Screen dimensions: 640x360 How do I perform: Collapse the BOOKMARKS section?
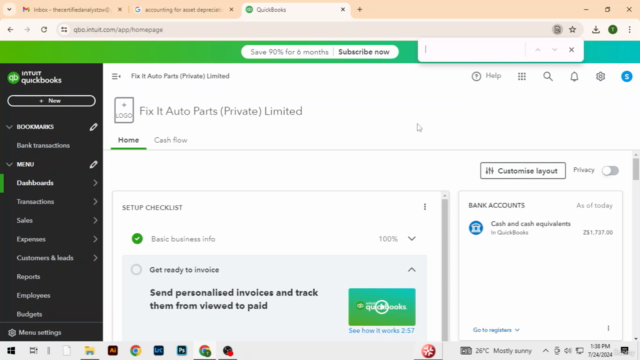coord(9,127)
